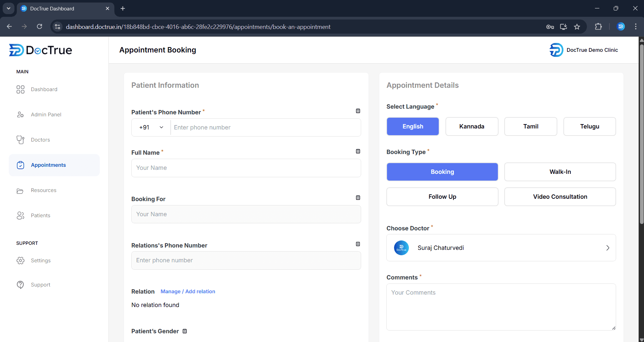Open the +91 country code dropdown
Image resolution: width=644 pixels, height=342 pixels.
(x=151, y=127)
